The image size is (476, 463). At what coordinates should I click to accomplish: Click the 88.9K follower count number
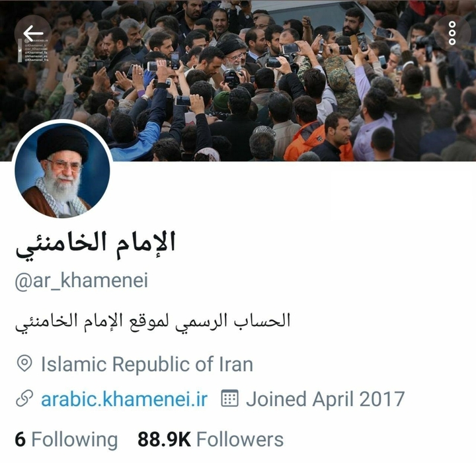click(164, 439)
